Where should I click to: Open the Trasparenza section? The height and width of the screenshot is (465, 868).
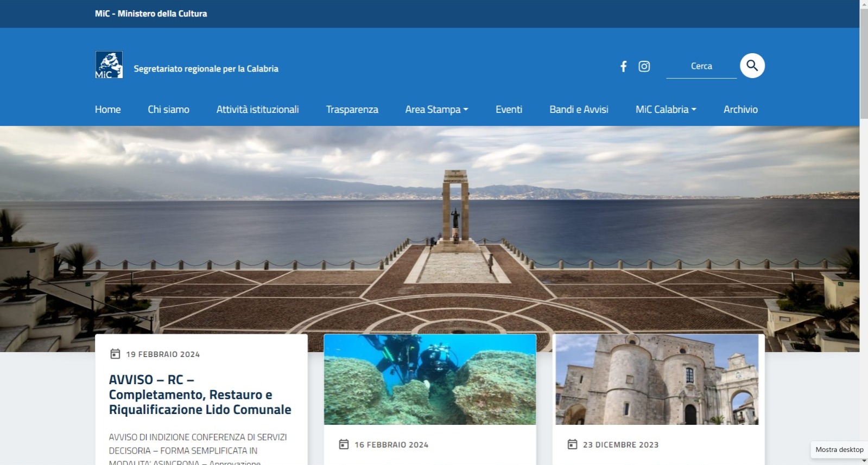tap(352, 110)
